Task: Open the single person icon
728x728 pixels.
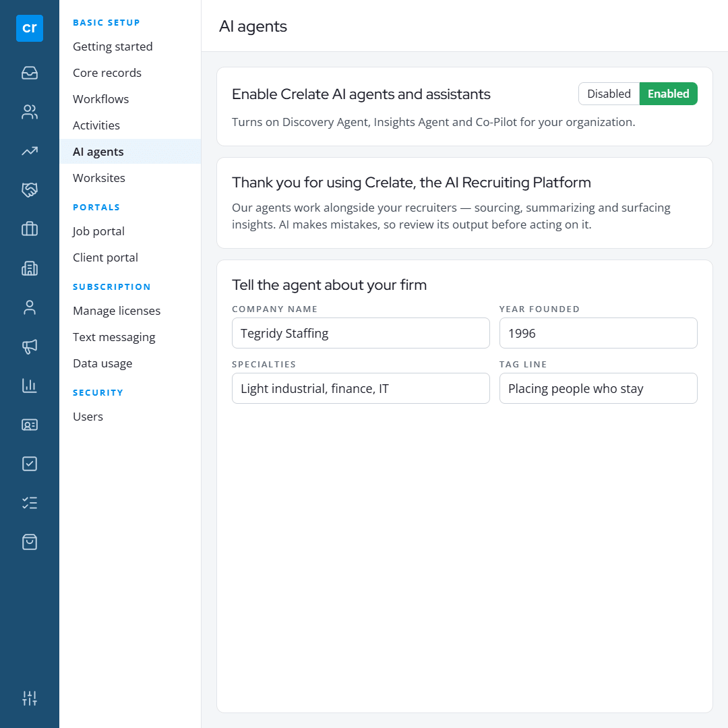Action: click(29, 307)
